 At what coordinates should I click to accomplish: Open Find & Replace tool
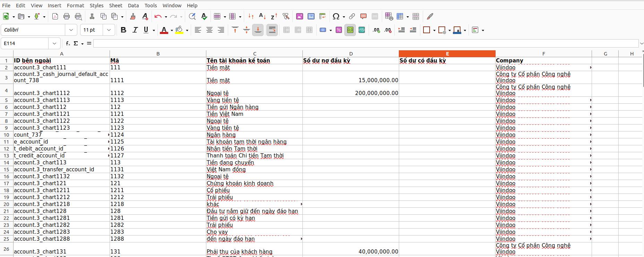pos(192,16)
